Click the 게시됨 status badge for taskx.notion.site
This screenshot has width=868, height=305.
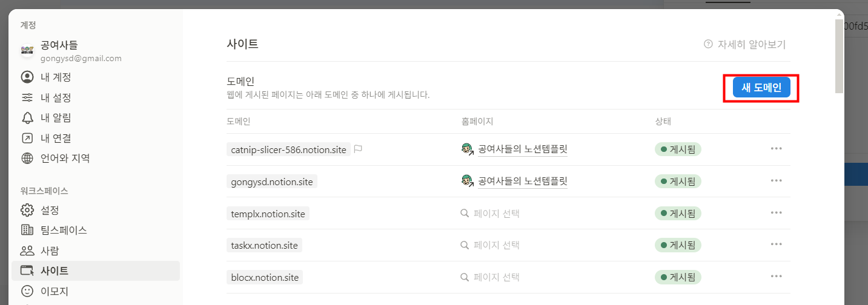pyautogui.click(x=678, y=245)
